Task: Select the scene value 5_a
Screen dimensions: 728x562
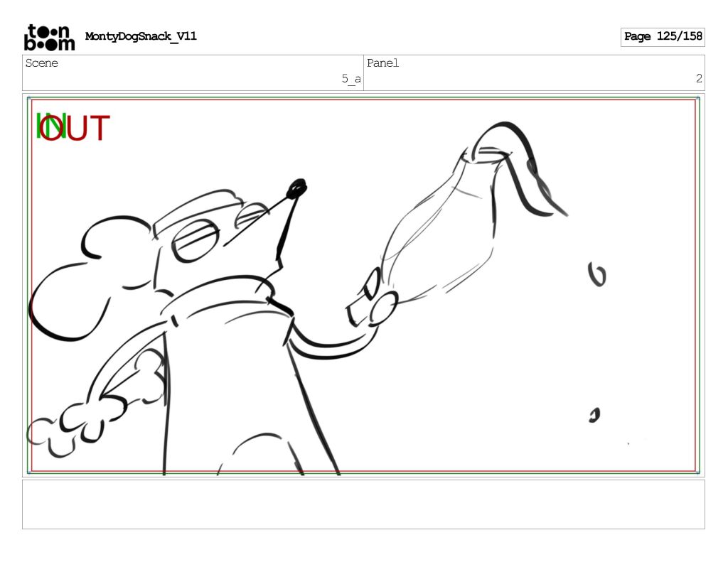Action: pos(350,79)
